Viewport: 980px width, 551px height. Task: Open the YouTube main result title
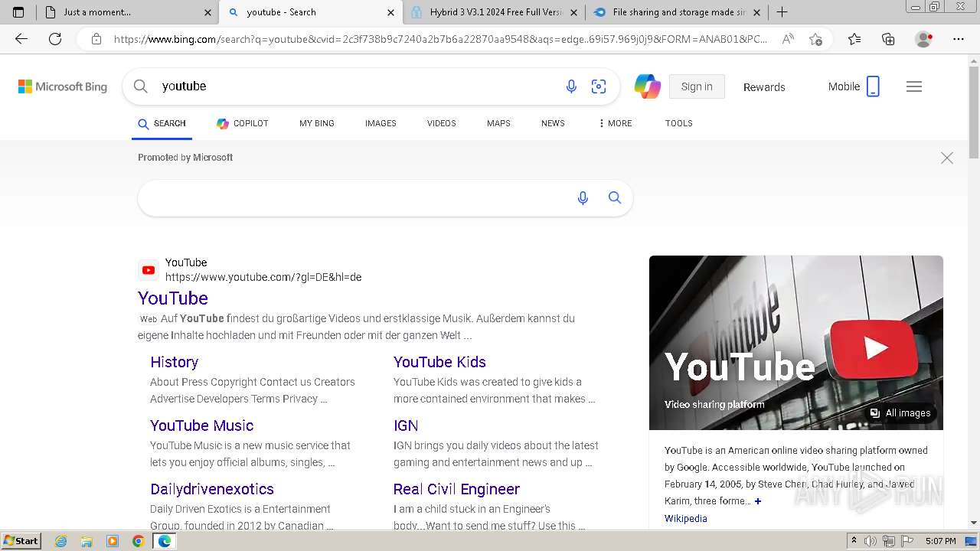tap(173, 298)
